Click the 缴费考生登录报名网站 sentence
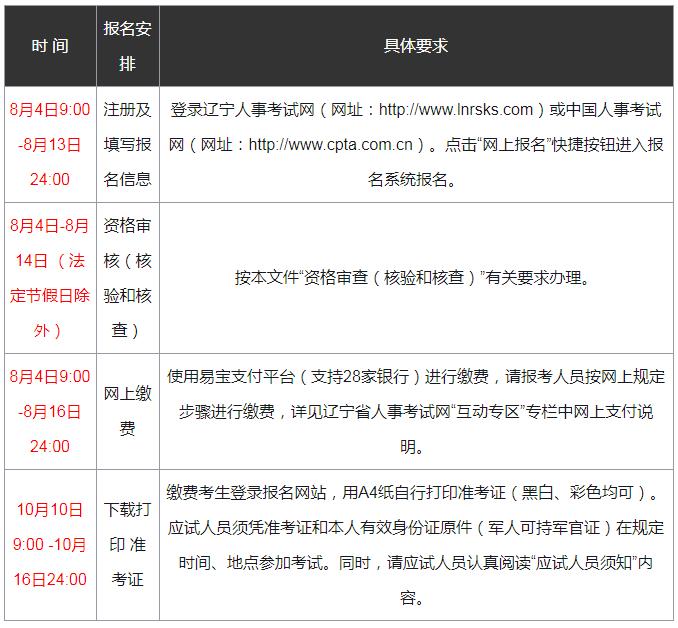Image resolution: width=678 pixels, height=628 pixels. [x=250, y=493]
